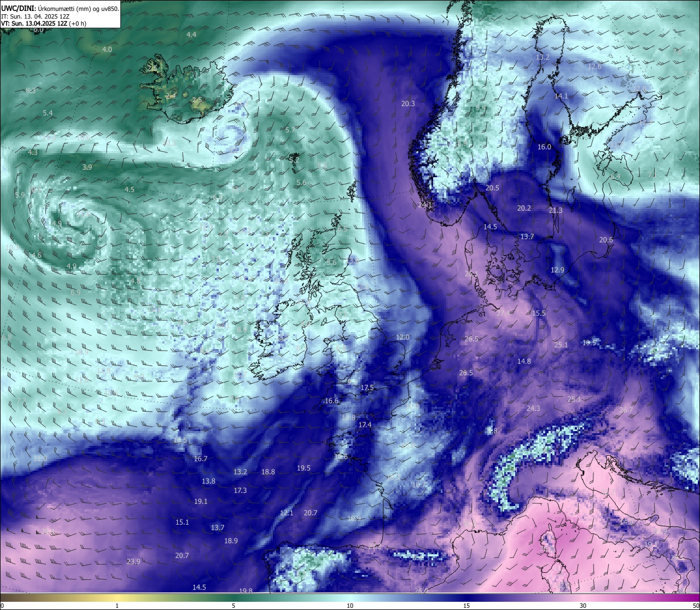Image resolution: width=700 pixels, height=610 pixels.
Task: Click the 10.5 value on the map
Action: (x=589, y=342)
